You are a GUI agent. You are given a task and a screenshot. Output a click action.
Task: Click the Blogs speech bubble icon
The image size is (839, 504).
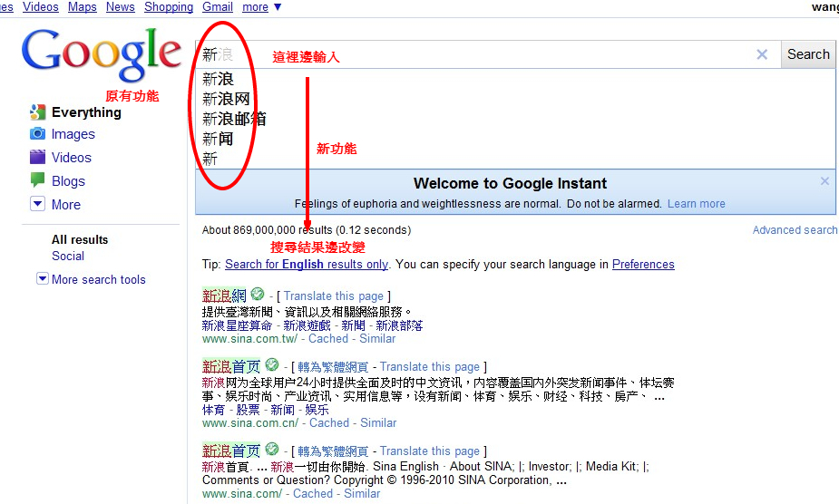point(37,179)
